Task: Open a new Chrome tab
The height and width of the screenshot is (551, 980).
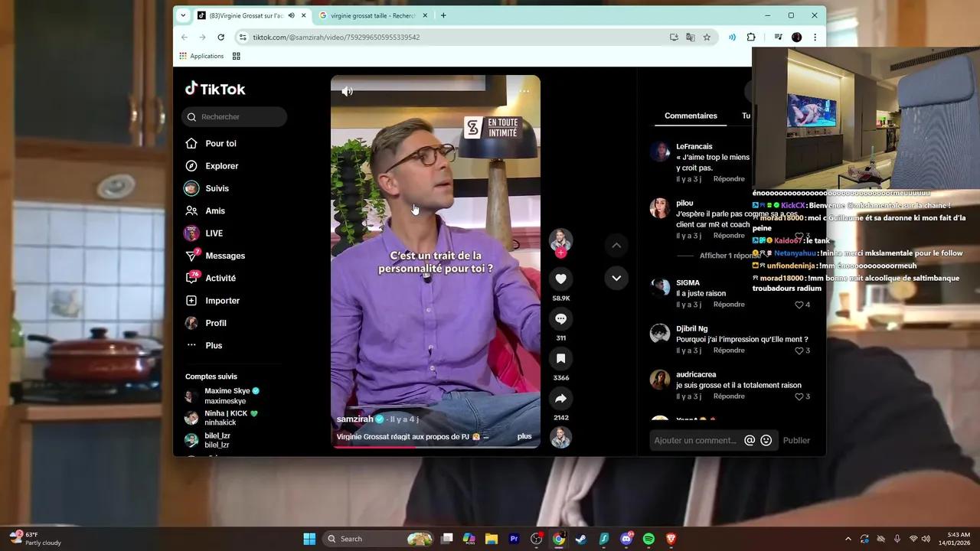Action: point(443,15)
